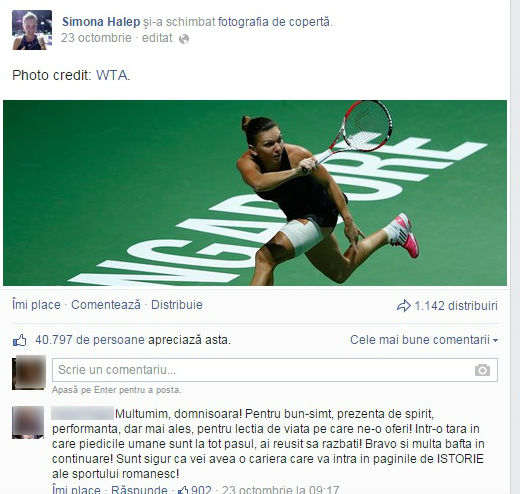520x494 pixels.
Task: View the 1.142 distribuiri shares list
Action: (x=456, y=306)
